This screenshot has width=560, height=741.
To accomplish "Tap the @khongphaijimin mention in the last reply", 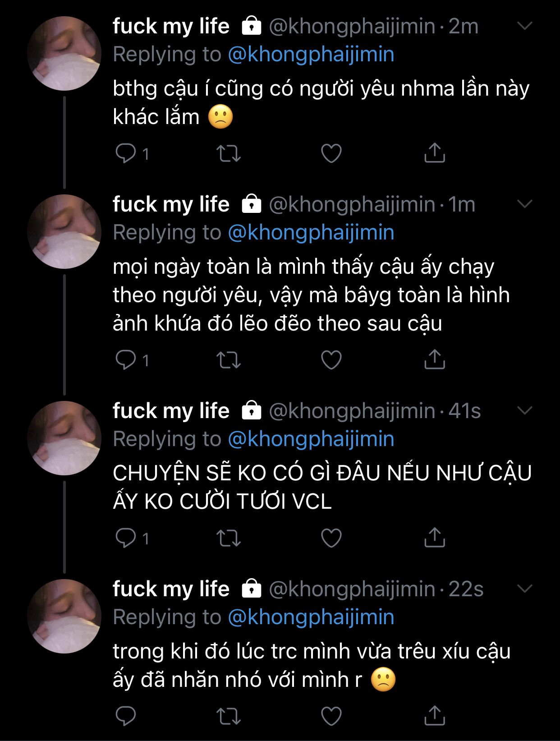I will (x=311, y=617).
